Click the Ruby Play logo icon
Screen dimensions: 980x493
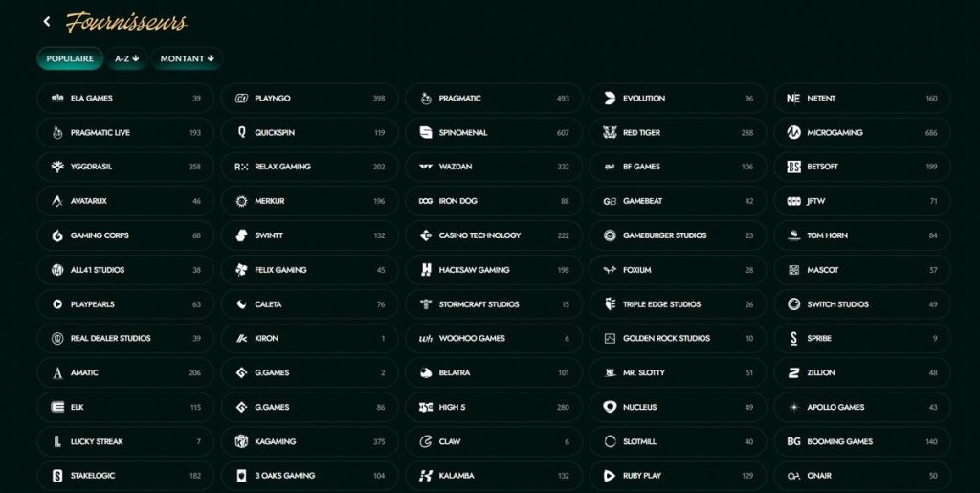tap(609, 476)
